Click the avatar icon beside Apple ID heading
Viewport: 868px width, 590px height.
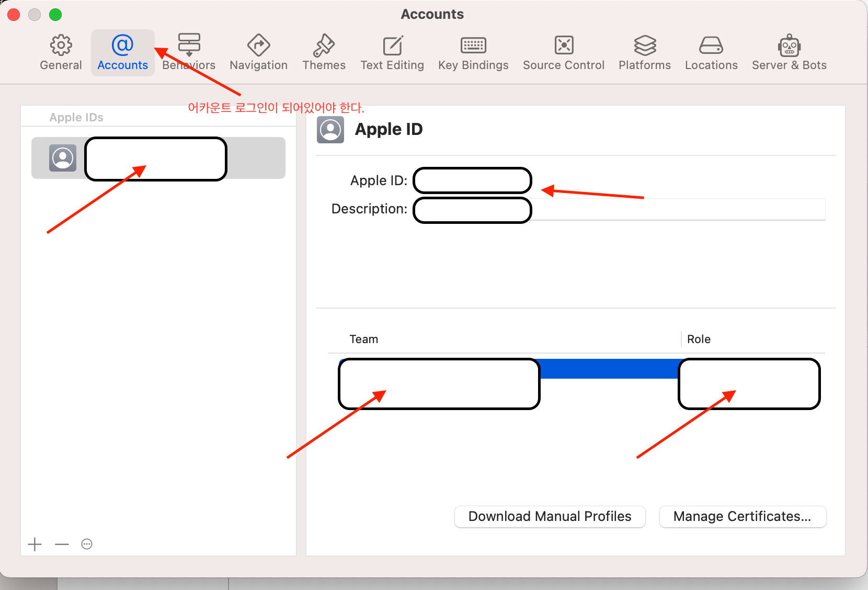click(330, 130)
